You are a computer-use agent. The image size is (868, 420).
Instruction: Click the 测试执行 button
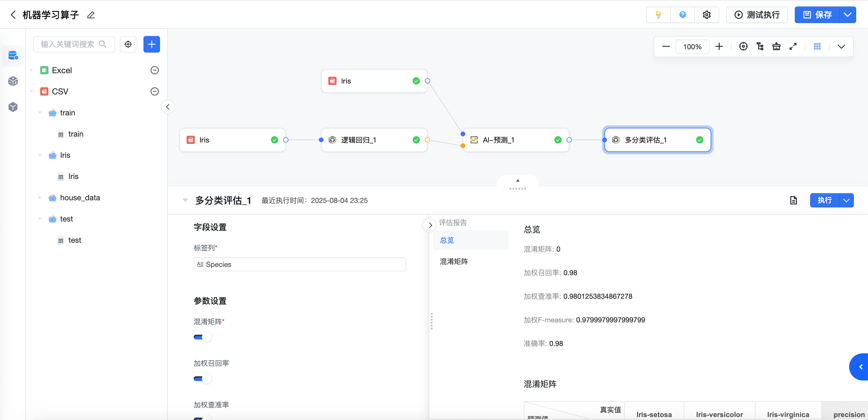pos(757,15)
